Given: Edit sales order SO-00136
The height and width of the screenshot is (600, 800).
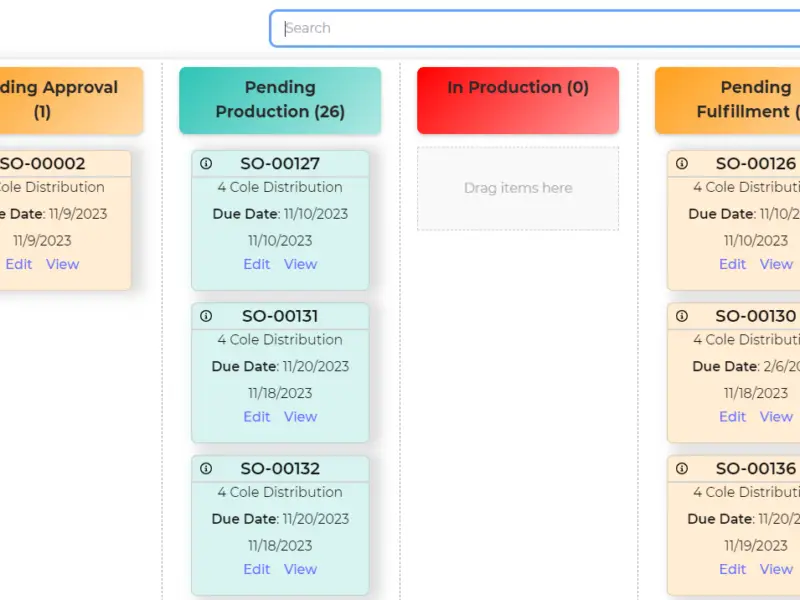Looking at the screenshot, I should pyautogui.click(x=732, y=569).
